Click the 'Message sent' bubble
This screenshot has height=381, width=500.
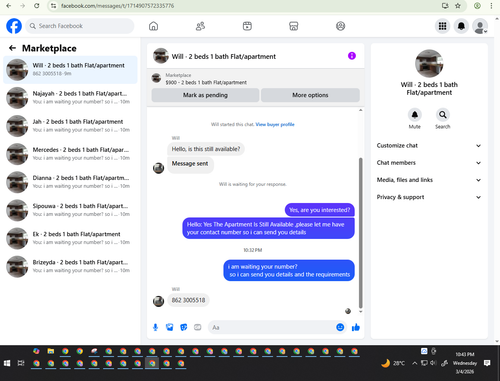tap(190, 164)
